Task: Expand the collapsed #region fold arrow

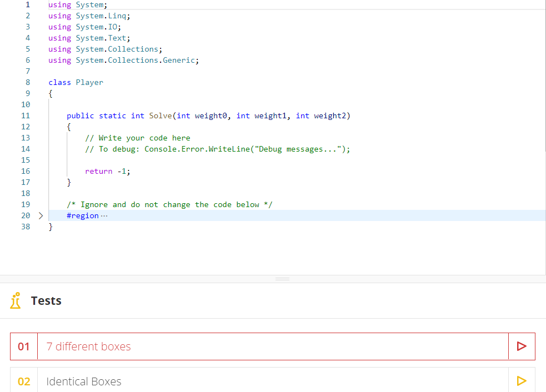Action: [41, 215]
